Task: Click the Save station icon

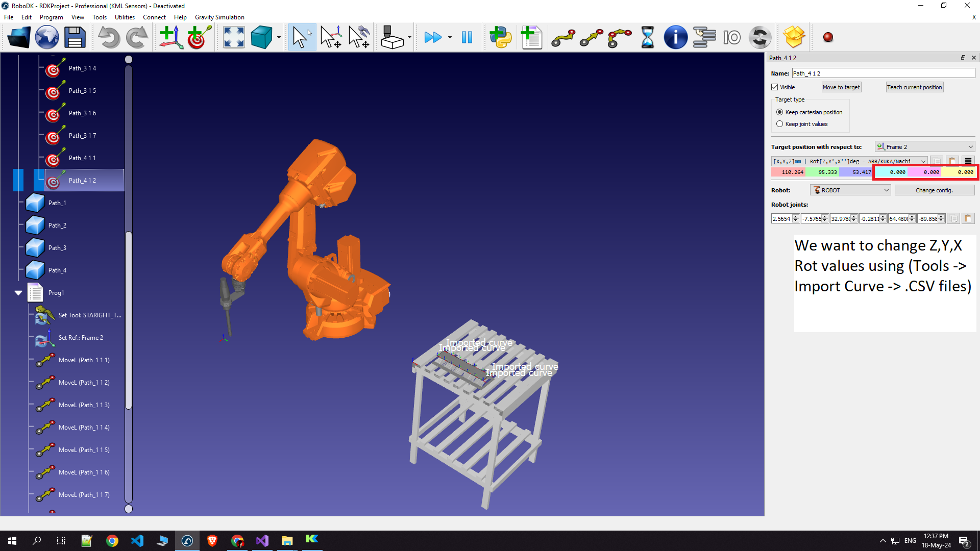Action: point(75,37)
